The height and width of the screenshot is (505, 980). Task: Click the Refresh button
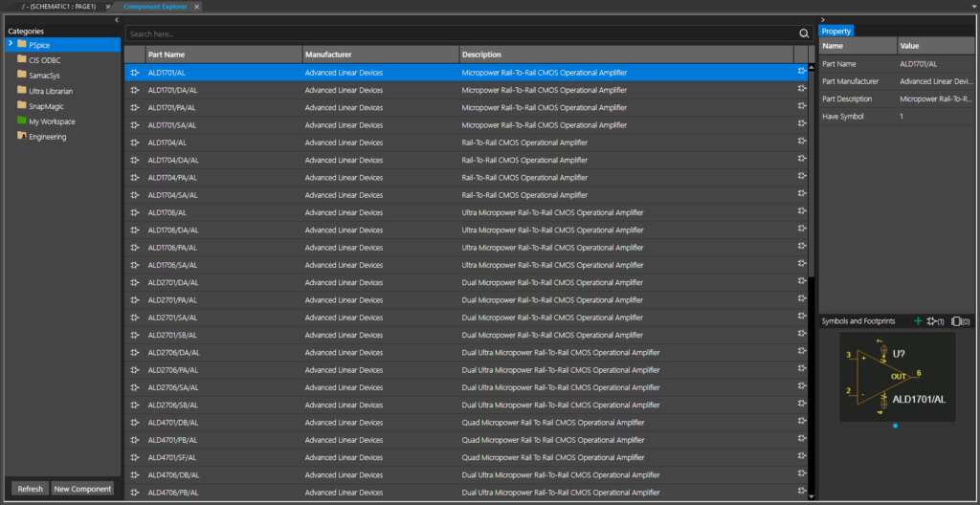[x=30, y=489]
